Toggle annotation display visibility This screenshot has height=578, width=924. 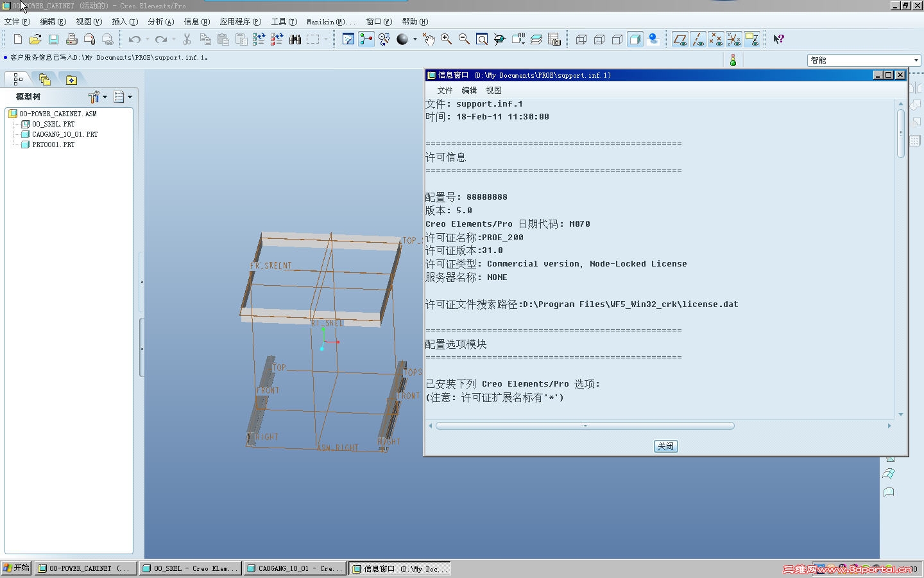tap(752, 39)
